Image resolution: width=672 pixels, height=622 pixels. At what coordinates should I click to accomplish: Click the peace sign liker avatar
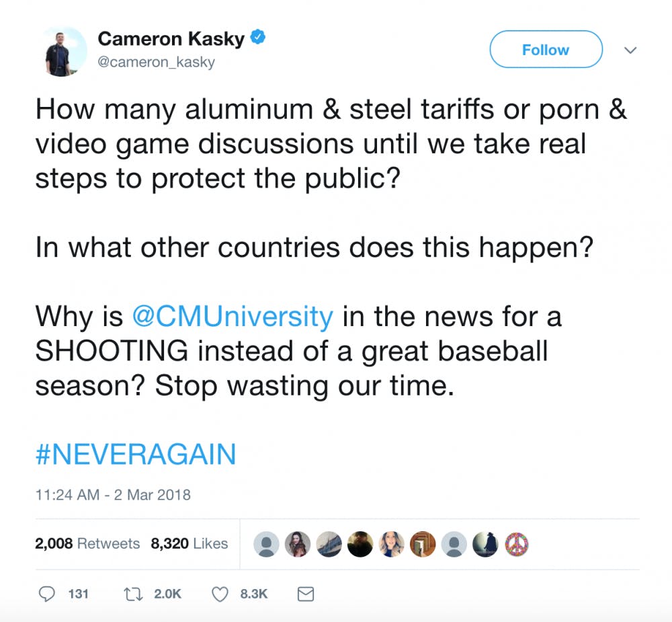click(x=516, y=544)
